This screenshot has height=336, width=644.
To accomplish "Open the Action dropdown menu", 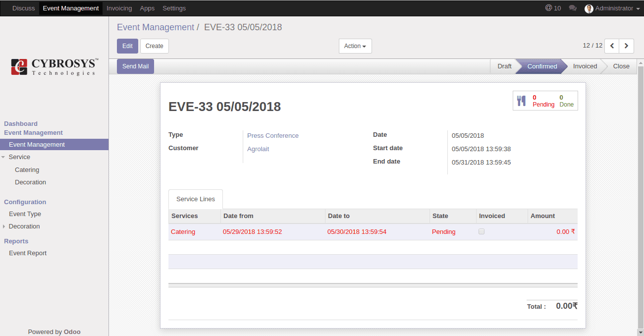I will click(x=355, y=46).
